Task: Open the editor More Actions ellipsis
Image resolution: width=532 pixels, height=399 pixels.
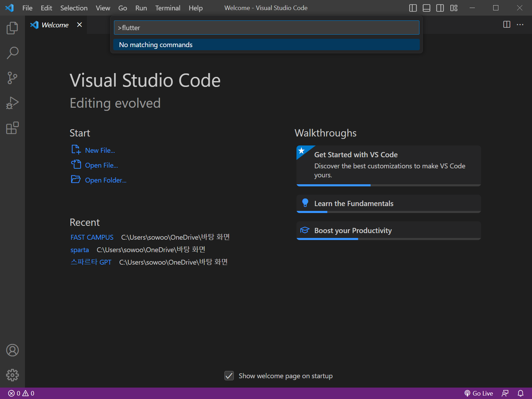Action: (x=520, y=24)
